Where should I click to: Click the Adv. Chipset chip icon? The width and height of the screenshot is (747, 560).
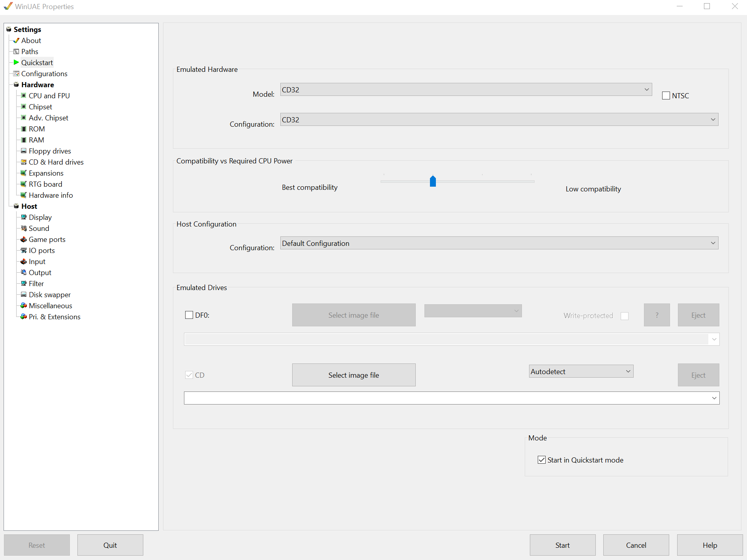pyautogui.click(x=24, y=118)
